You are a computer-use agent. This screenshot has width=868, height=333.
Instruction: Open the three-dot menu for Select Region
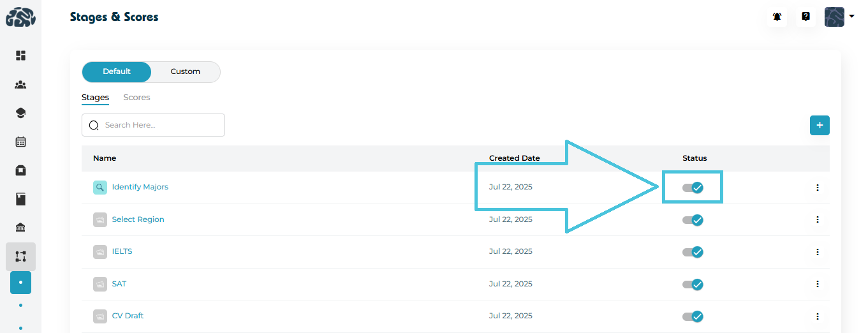(x=817, y=219)
